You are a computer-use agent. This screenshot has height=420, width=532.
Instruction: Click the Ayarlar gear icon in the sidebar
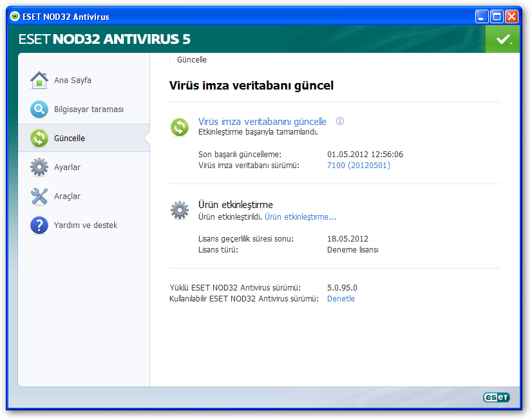coord(39,167)
